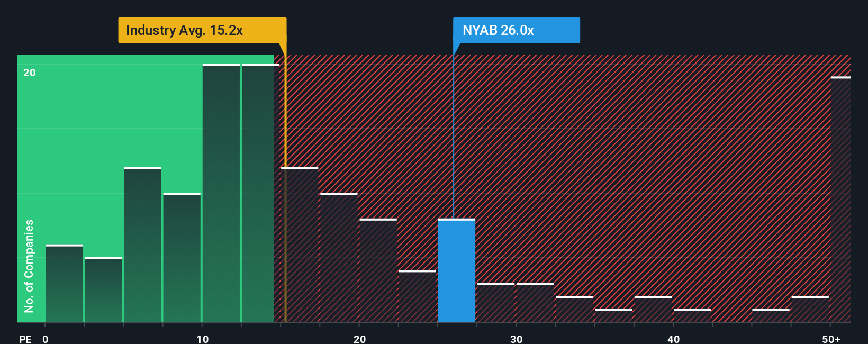Click the bar at PE 5 to 7.5

pyautogui.click(x=142, y=245)
